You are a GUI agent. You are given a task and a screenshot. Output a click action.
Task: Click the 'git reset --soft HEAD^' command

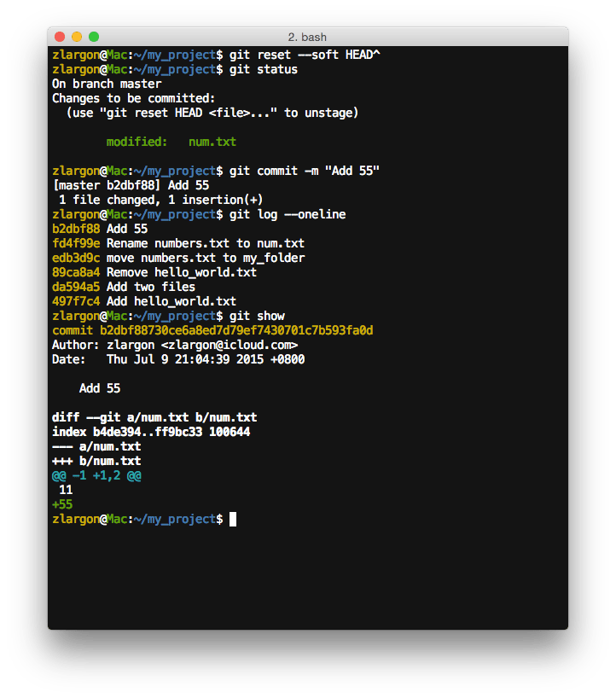305,55
